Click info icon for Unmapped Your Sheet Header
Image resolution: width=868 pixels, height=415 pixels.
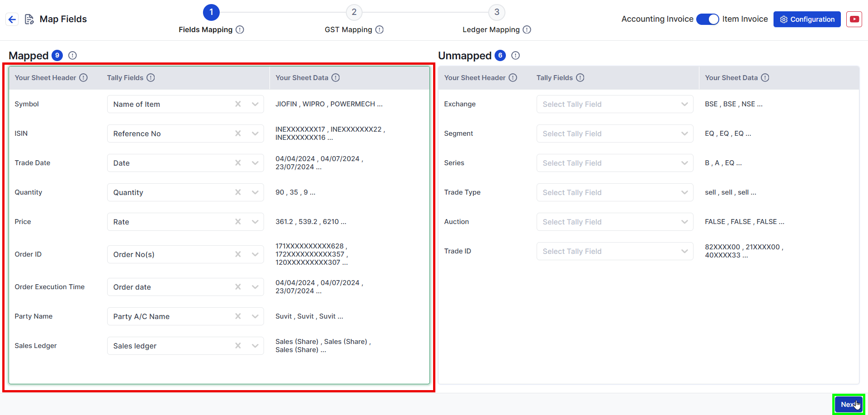click(513, 77)
